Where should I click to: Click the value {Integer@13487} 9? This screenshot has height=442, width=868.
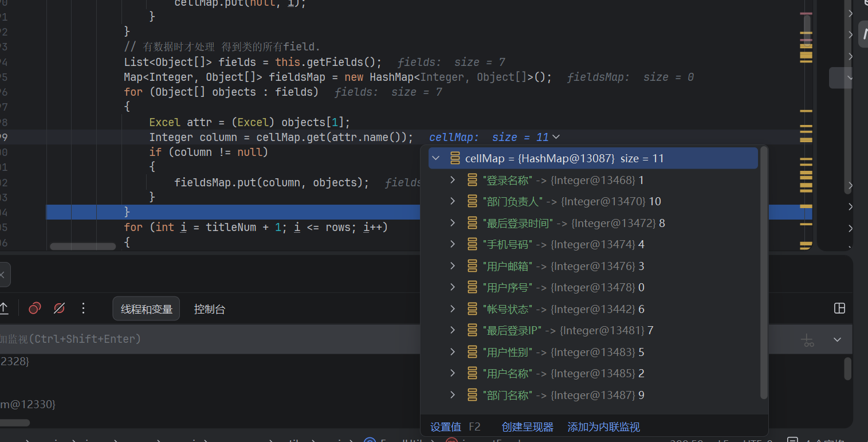tap(598, 395)
